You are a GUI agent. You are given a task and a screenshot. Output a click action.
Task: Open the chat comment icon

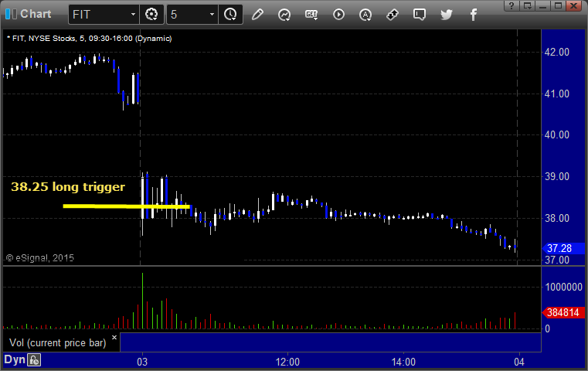(x=420, y=15)
